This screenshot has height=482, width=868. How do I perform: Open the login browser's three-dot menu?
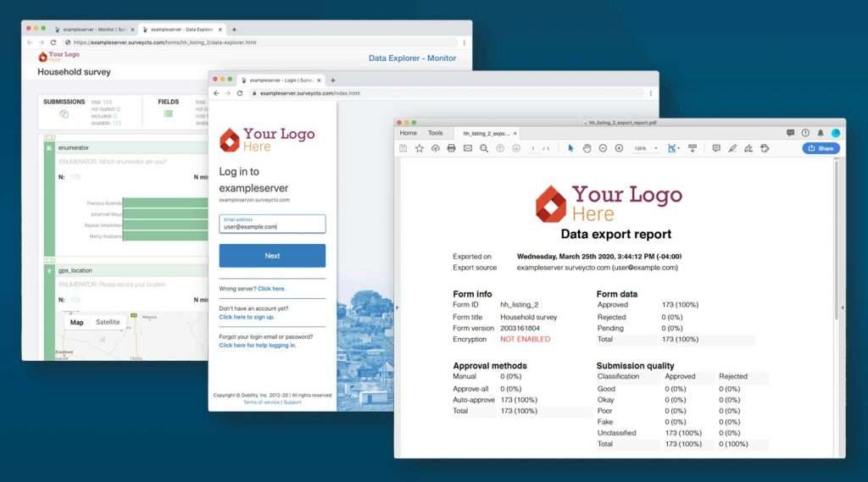(650, 93)
